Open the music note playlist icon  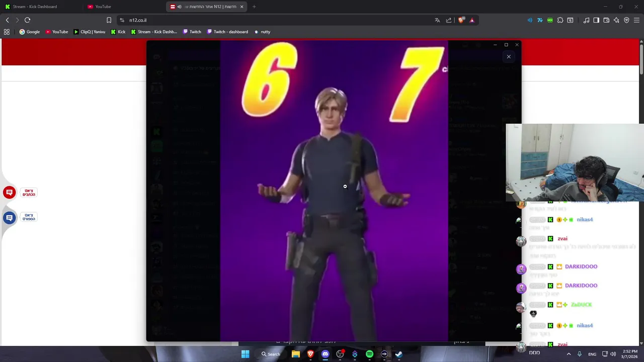pyautogui.click(x=586, y=20)
